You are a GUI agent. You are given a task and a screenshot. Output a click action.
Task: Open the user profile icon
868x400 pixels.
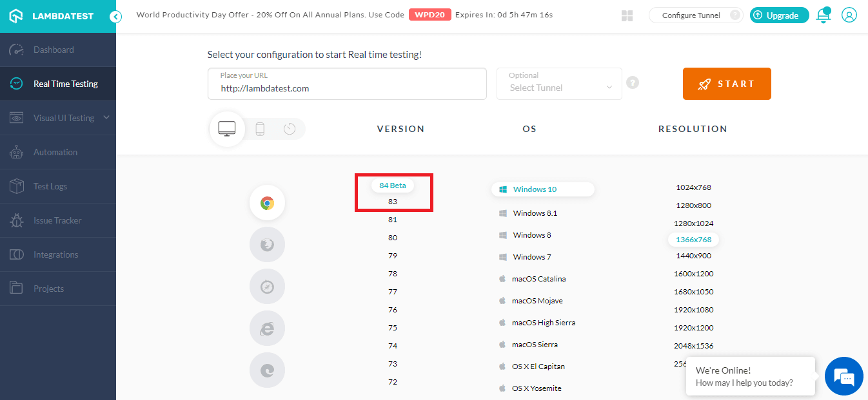pos(849,15)
